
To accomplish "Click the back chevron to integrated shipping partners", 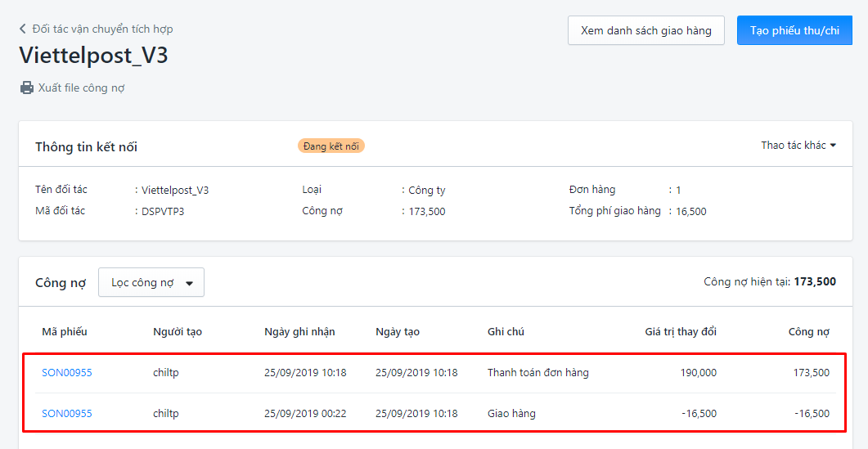I will (x=23, y=29).
